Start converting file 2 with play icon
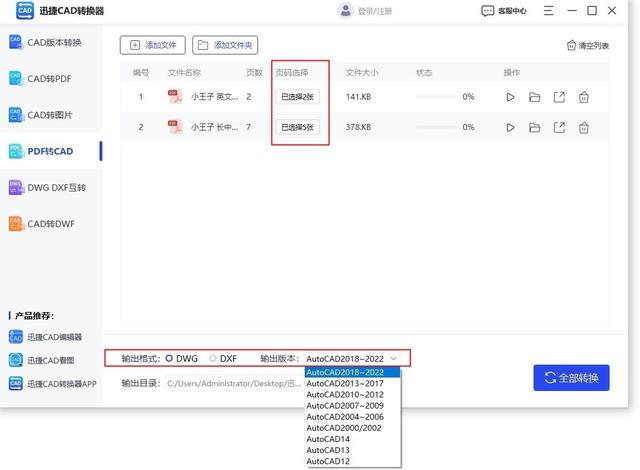The height and width of the screenshot is (470, 640). (510, 128)
